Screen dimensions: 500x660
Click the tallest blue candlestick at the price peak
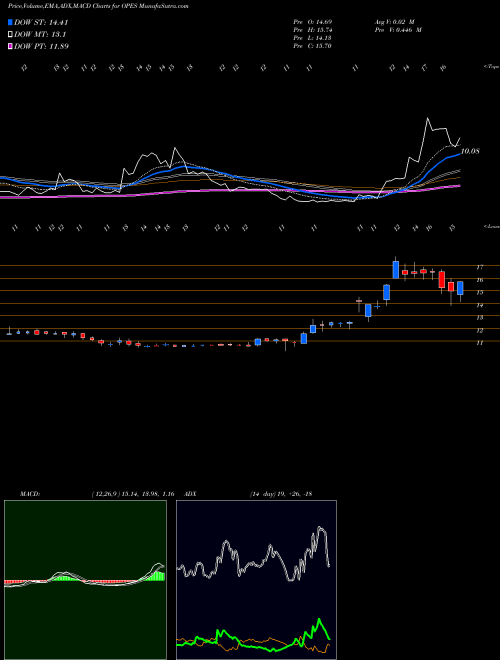pyautogui.click(x=396, y=269)
